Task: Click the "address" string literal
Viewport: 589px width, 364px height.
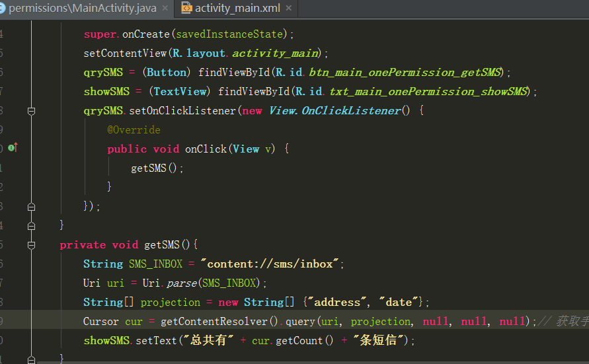Action: (x=337, y=302)
